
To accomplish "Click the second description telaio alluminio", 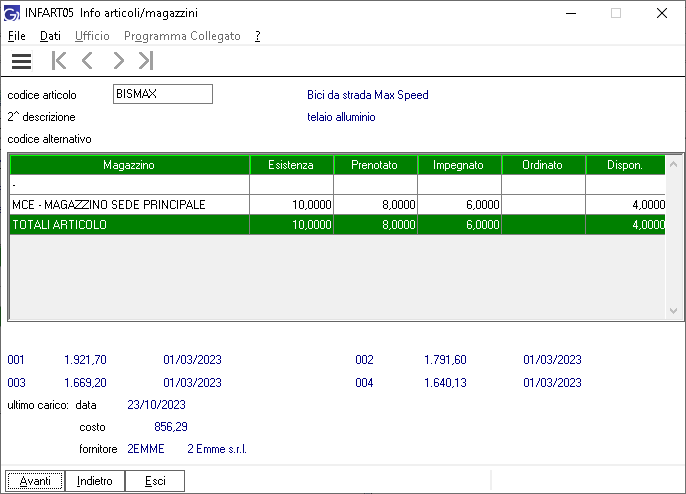I will 341,117.
